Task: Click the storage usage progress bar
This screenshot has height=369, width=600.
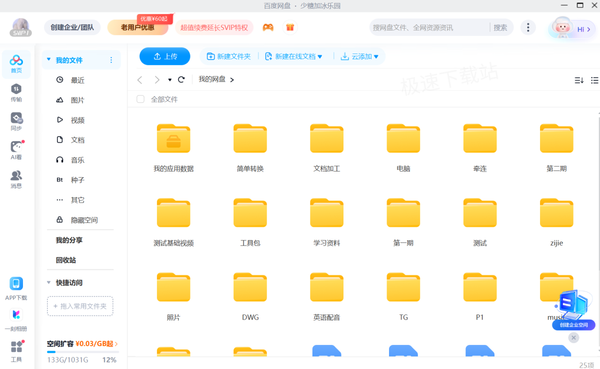Action: pyautogui.click(x=83, y=352)
